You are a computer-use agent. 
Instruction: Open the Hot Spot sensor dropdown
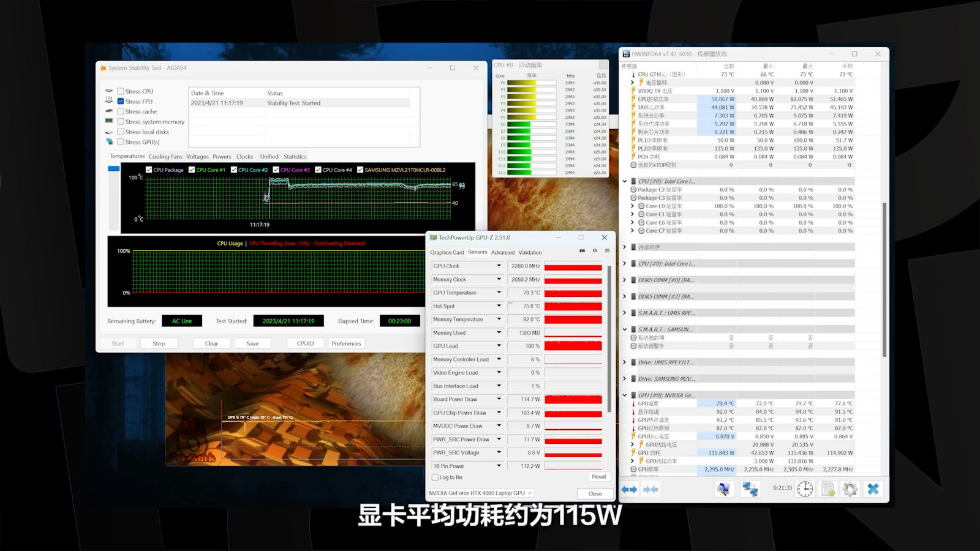[499, 306]
